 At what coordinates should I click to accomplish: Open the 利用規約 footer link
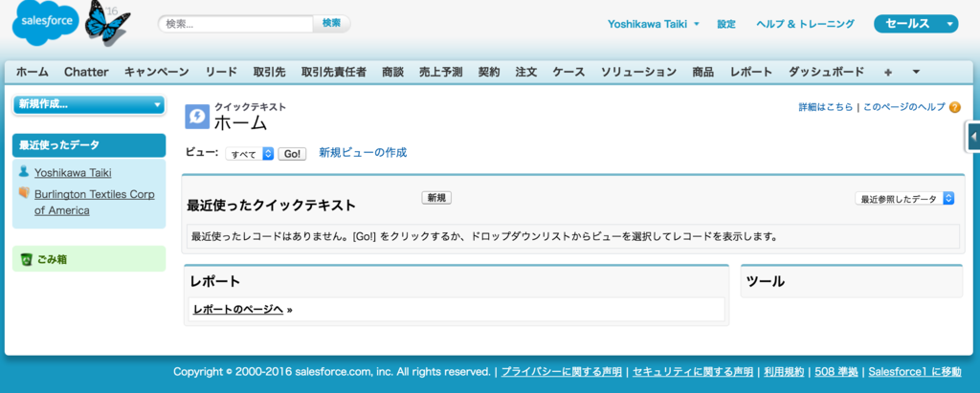click(x=784, y=372)
